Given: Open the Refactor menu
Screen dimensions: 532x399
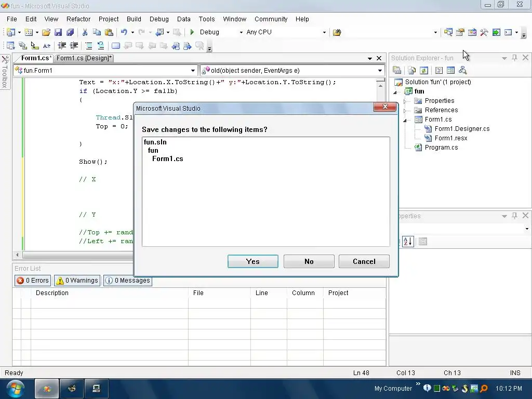Looking at the screenshot, I should pos(78,19).
